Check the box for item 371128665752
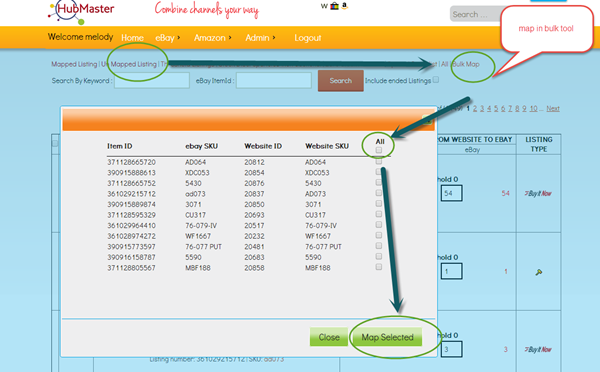Screen dimensions: 600x372 click(x=379, y=183)
